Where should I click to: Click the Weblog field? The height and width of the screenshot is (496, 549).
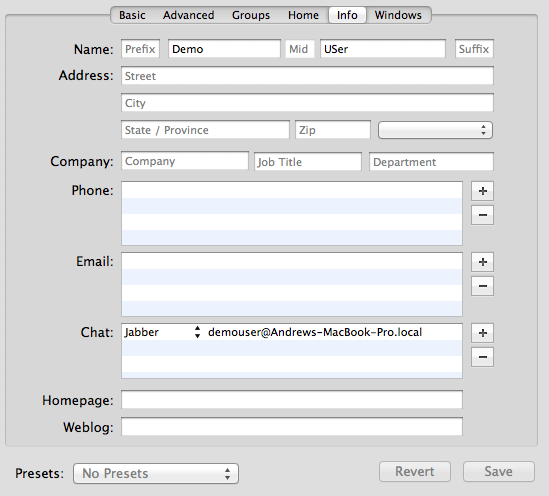coord(292,427)
